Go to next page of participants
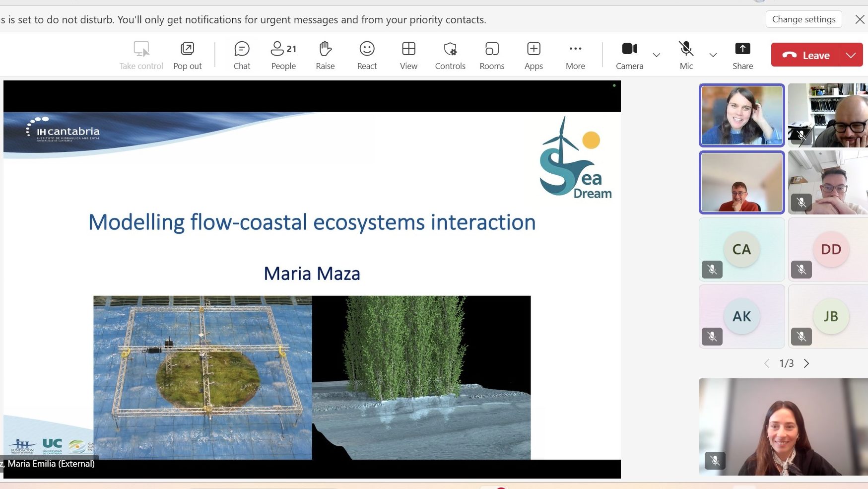 [x=806, y=363]
